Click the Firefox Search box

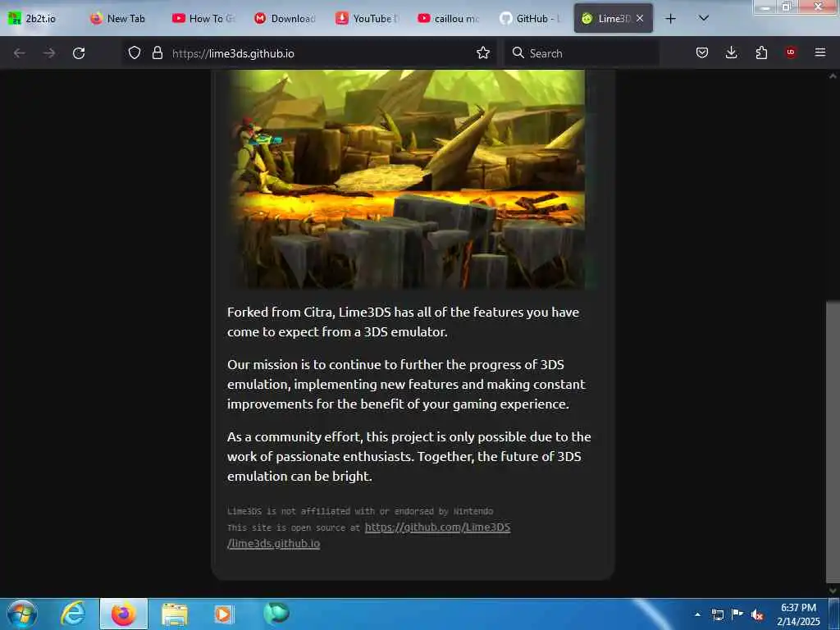582,53
